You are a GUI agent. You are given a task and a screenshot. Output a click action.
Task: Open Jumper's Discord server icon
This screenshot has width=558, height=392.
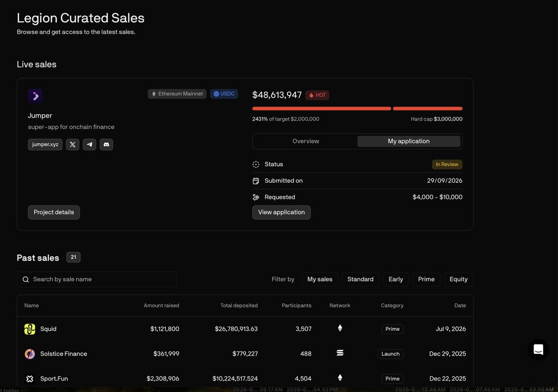pyautogui.click(x=106, y=145)
